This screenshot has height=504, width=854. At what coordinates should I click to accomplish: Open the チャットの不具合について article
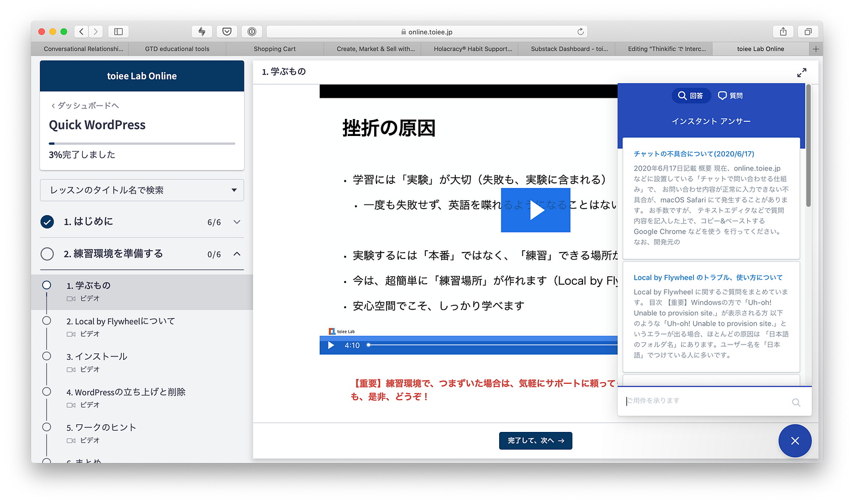tap(694, 154)
